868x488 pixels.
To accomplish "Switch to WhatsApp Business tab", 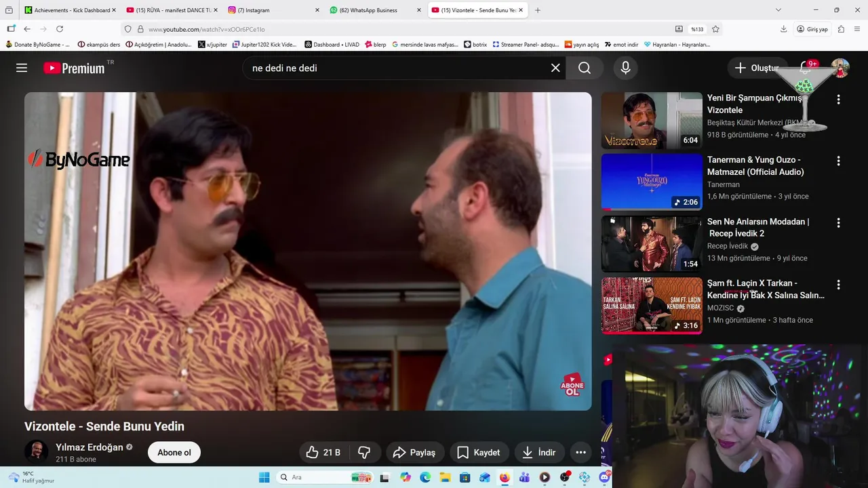I will tap(375, 10).
